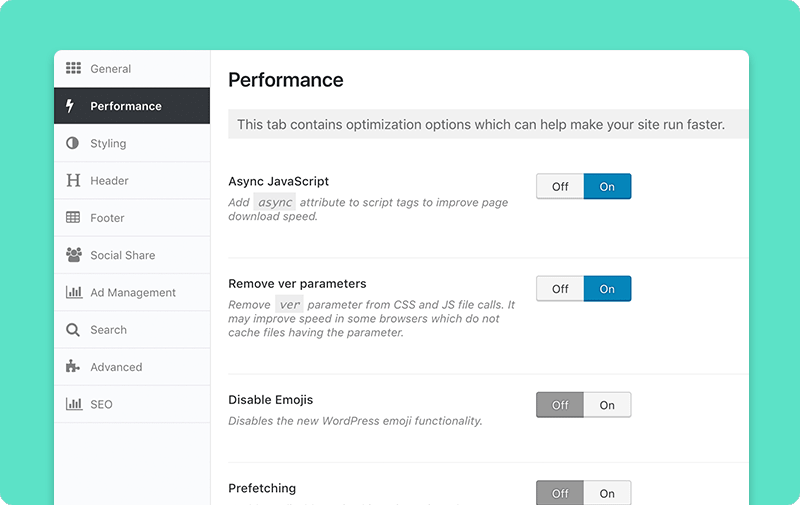Open the Social Share tab label

[122, 255]
